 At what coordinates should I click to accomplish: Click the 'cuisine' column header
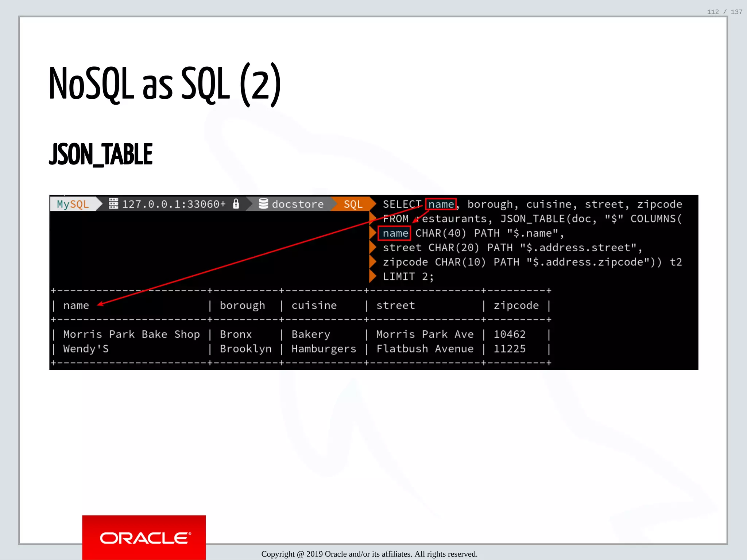click(314, 306)
